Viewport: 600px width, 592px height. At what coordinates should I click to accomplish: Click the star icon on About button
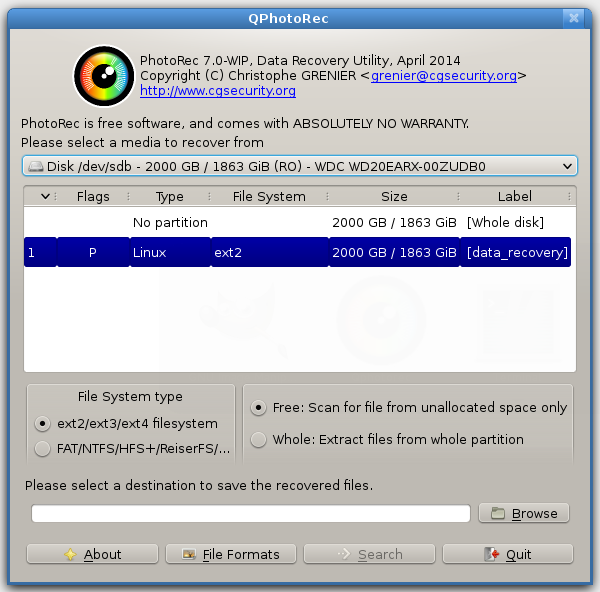click(69, 554)
